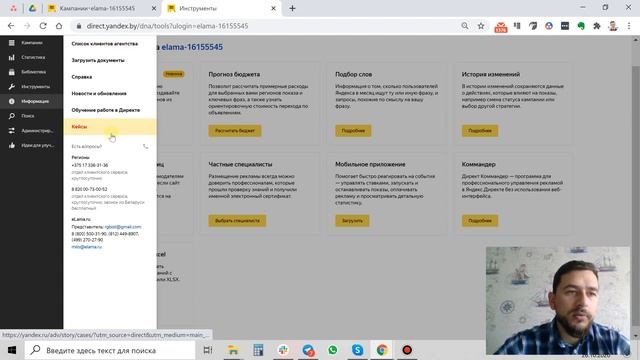Image resolution: width=640 pixels, height=360 pixels.
Task: Open the red gift extension icon
Action: click(x=501, y=27)
